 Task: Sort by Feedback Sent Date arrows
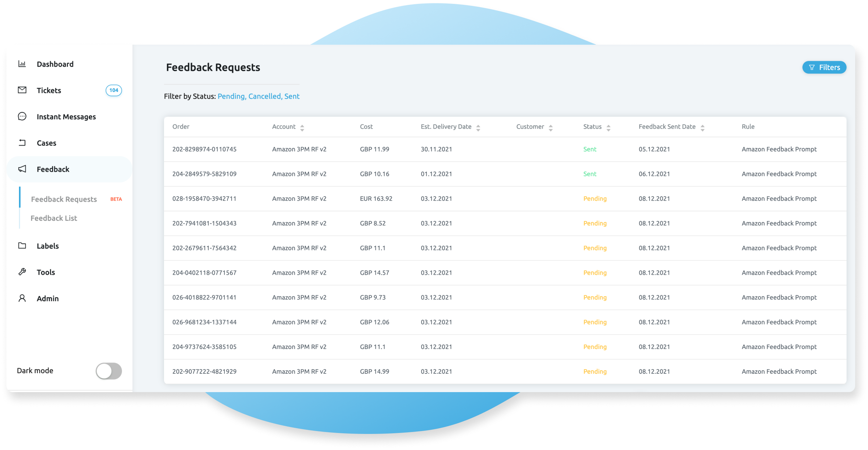tap(702, 128)
